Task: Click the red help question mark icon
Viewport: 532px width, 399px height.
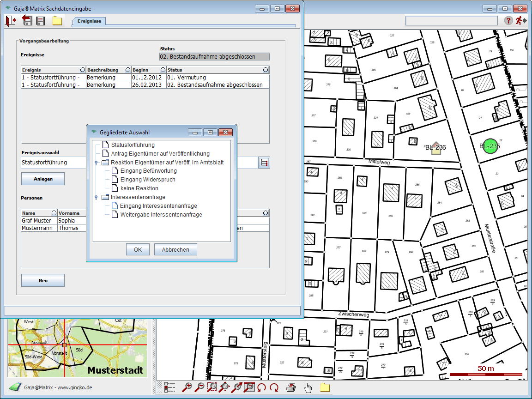Action: point(508,20)
